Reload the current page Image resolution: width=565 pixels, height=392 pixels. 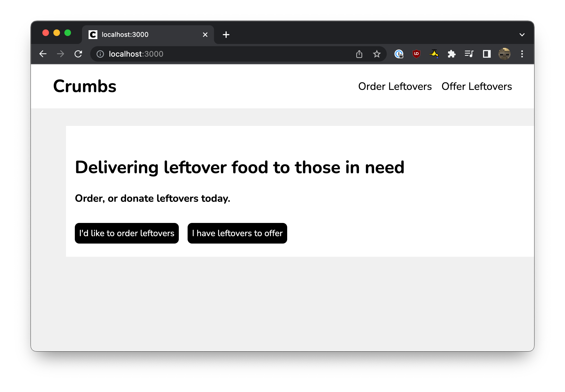[78, 54]
